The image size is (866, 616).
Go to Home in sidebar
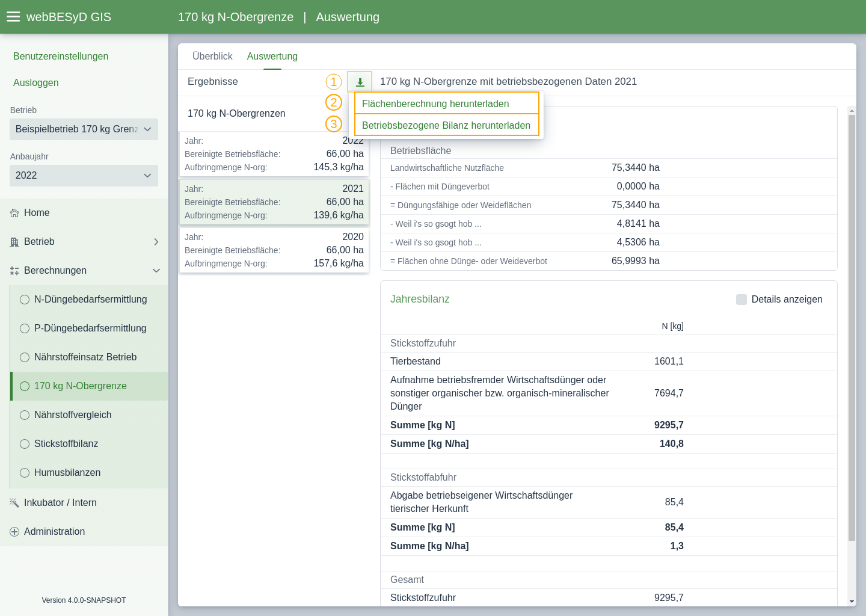(84, 213)
